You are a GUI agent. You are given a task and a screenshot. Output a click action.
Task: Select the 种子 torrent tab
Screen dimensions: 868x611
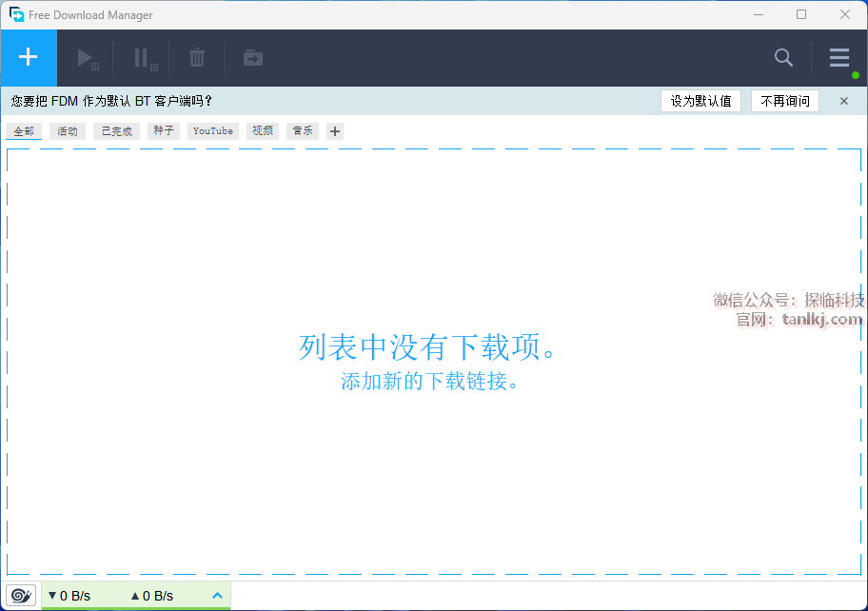click(164, 131)
